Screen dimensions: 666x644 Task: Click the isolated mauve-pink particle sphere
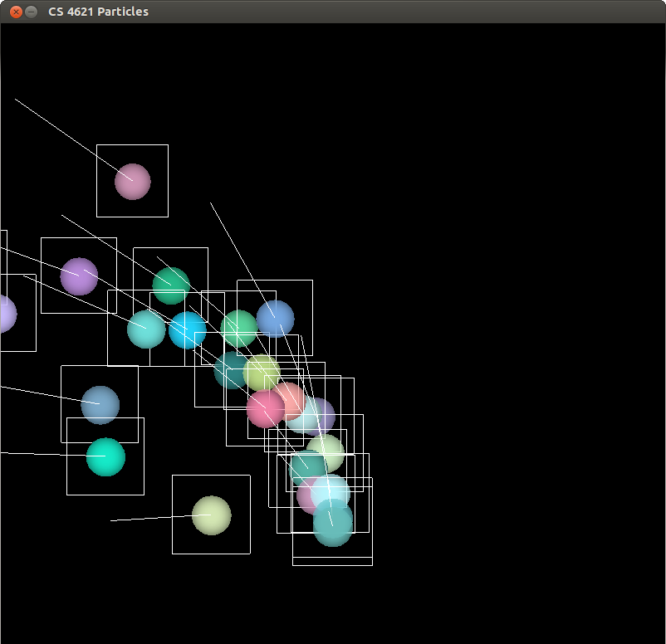click(x=132, y=182)
